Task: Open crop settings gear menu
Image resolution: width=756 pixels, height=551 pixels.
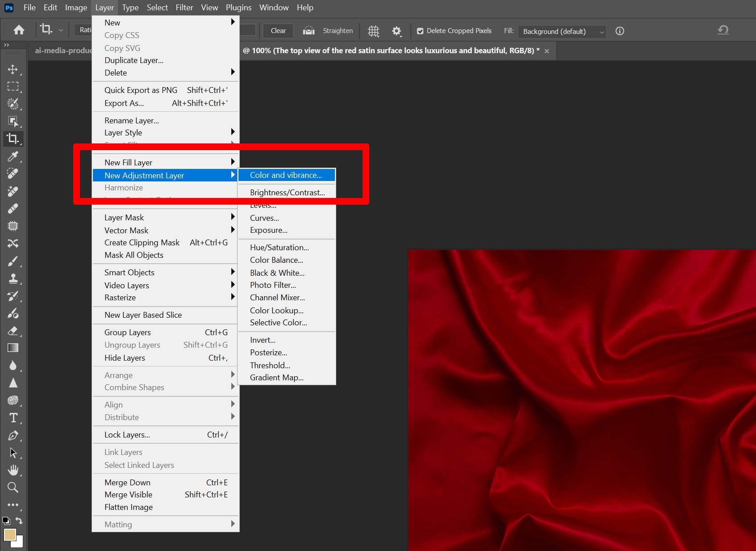Action: coord(396,31)
